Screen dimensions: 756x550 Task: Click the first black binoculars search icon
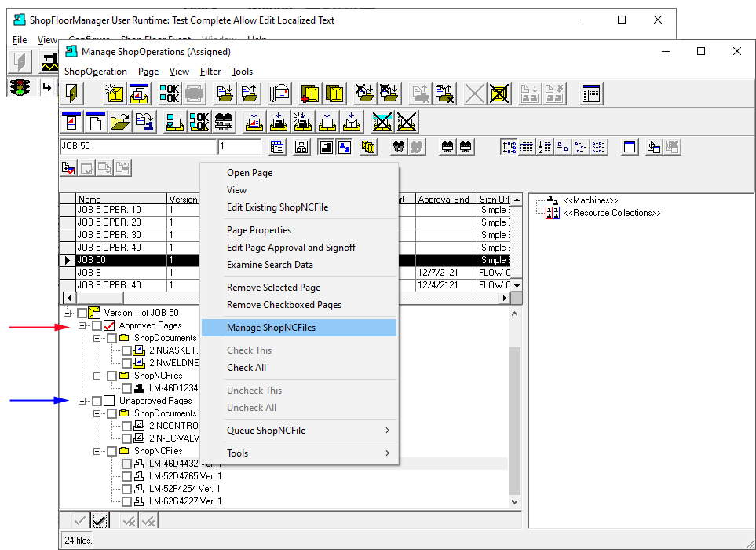coord(399,147)
